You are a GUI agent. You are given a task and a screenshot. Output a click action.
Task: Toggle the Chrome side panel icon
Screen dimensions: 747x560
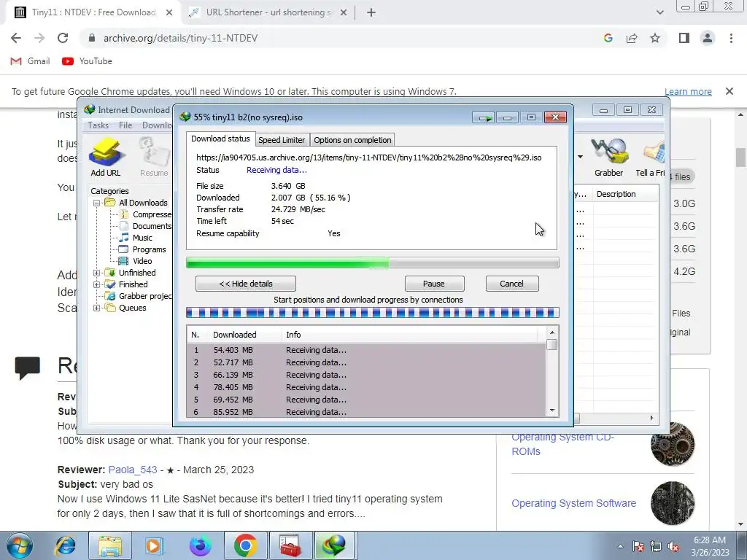coord(684,38)
